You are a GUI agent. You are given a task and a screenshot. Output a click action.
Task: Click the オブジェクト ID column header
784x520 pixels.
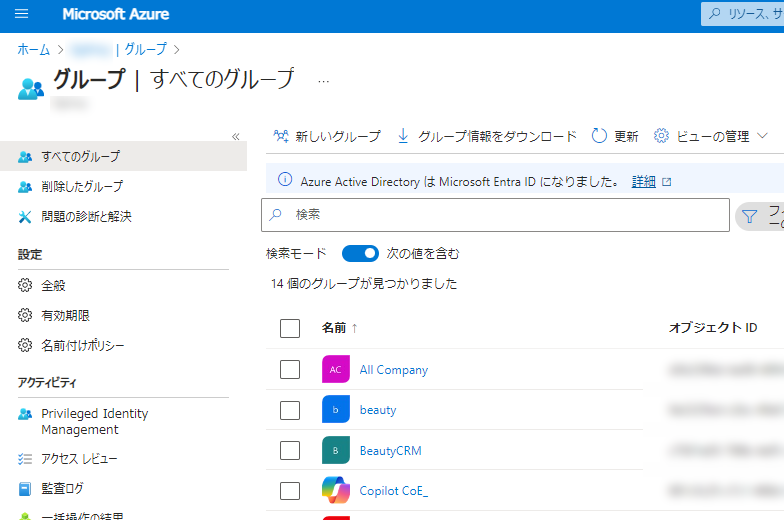pyautogui.click(x=713, y=328)
